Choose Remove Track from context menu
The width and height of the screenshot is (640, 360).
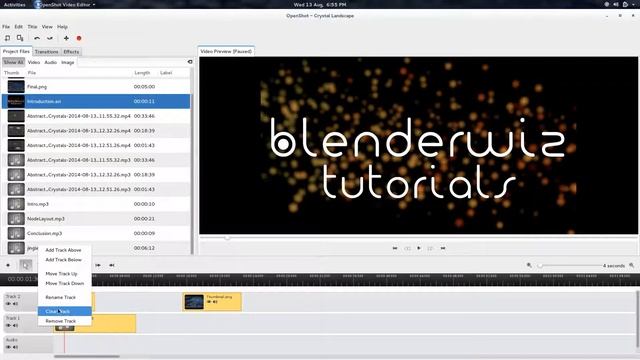click(x=61, y=321)
